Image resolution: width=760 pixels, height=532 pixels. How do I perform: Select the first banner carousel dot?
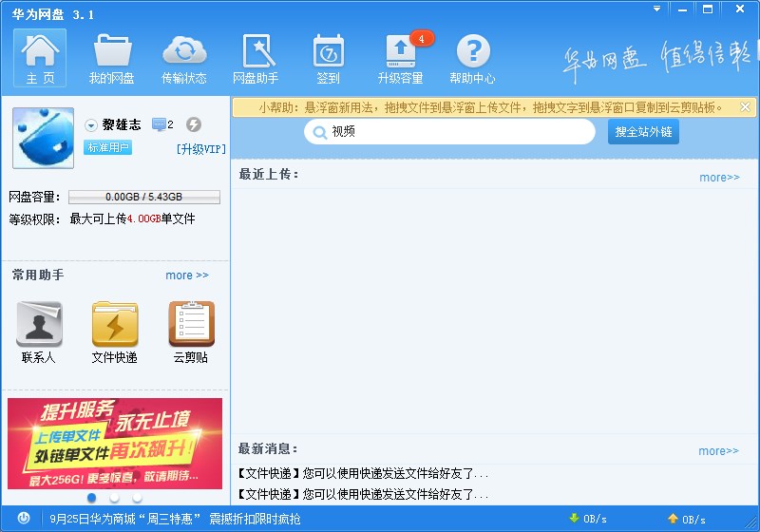(x=91, y=498)
